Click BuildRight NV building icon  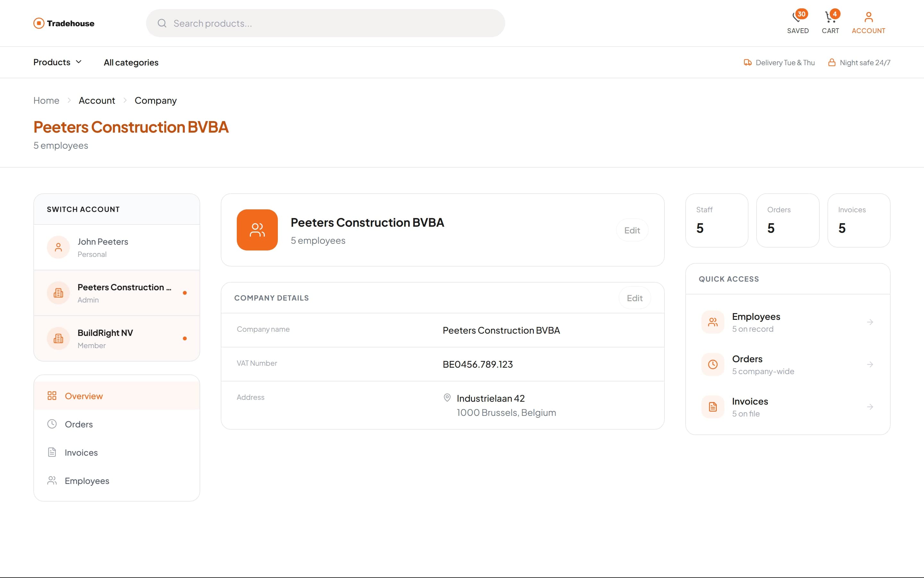[x=58, y=338]
